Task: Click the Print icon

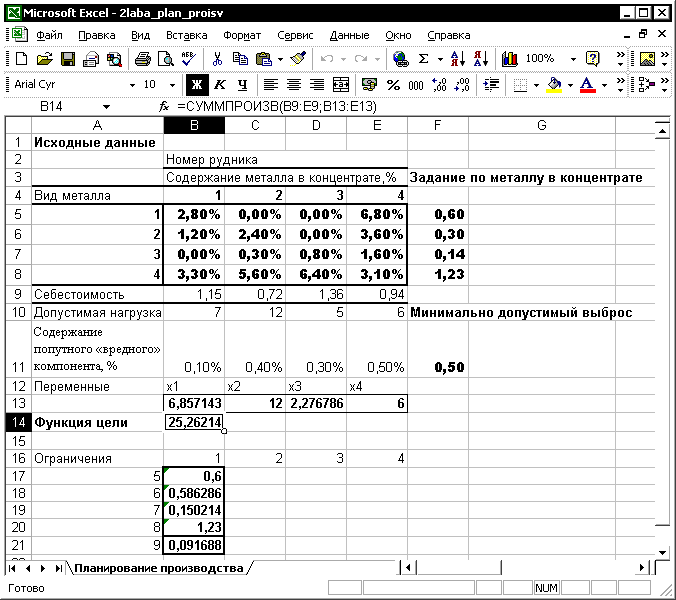Action: [x=142, y=59]
